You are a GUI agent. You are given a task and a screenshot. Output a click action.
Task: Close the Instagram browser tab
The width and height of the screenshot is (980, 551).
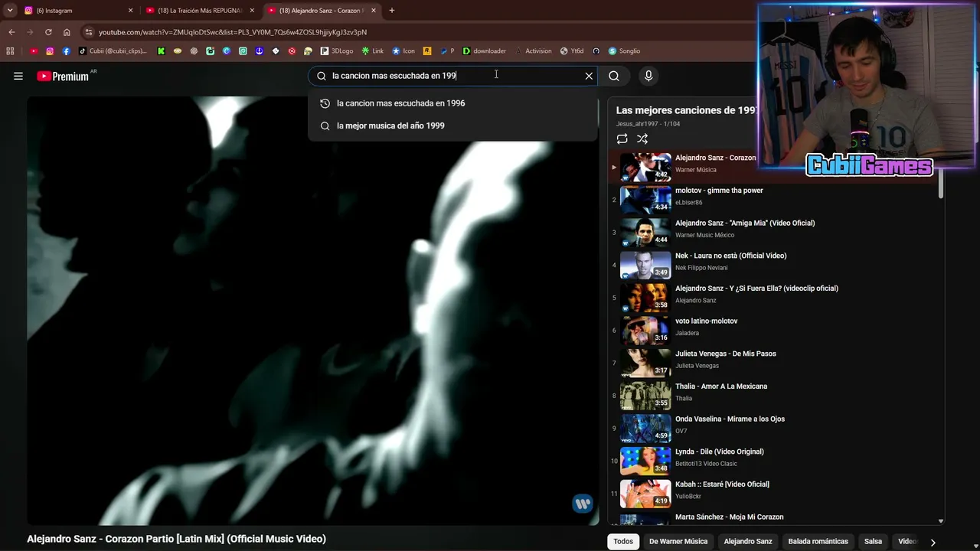[x=130, y=11]
